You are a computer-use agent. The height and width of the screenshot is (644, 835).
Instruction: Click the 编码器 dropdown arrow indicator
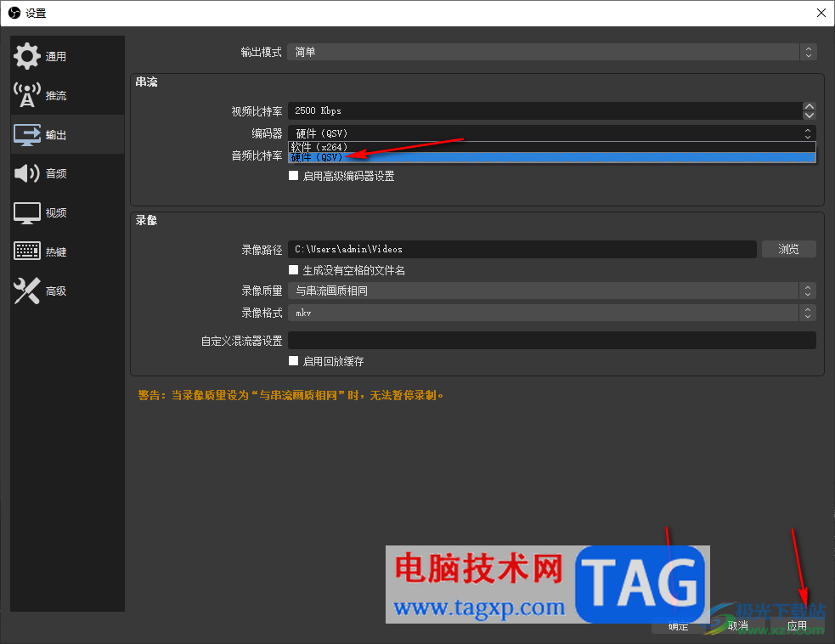point(808,133)
